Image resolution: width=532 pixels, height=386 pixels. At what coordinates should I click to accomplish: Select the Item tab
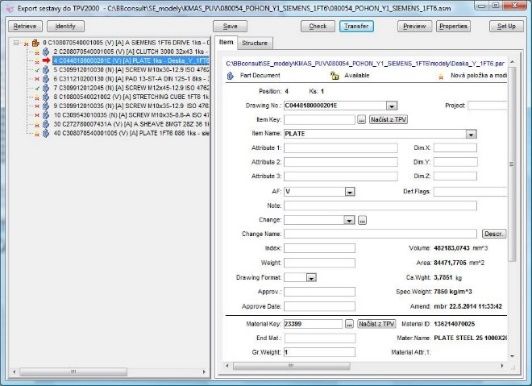pos(226,42)
